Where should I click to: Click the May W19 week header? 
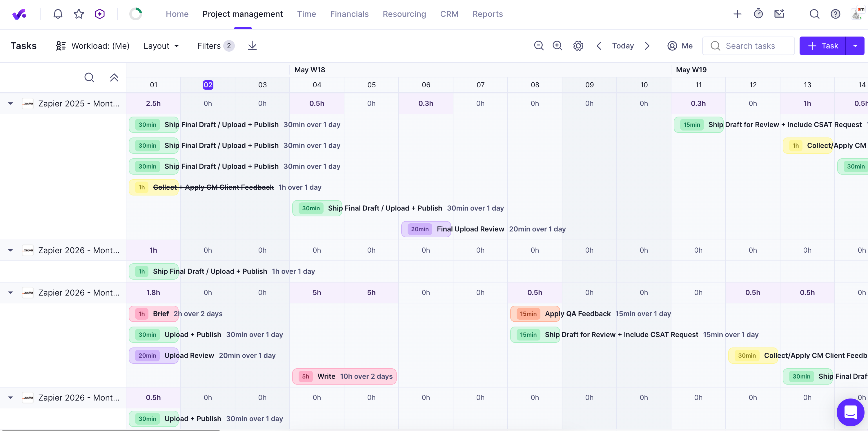[691, 70]
